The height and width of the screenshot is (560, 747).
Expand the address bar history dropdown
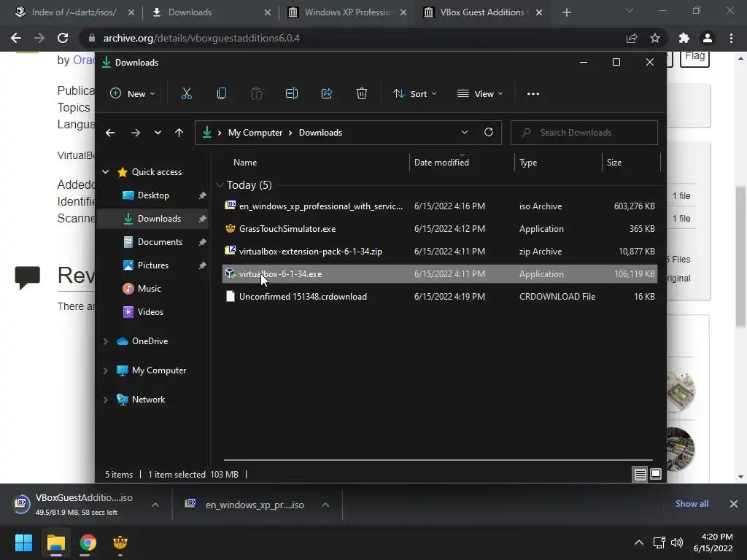[x=465, y=133]
